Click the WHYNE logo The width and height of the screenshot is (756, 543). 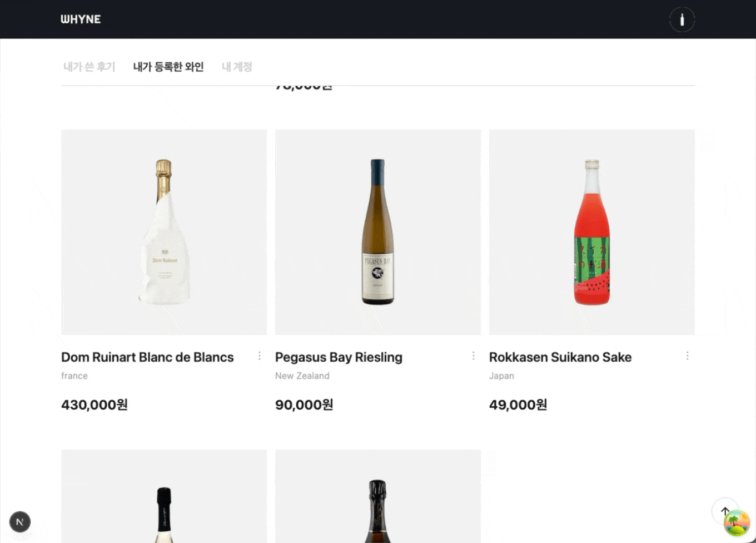[x=81, y=19]
